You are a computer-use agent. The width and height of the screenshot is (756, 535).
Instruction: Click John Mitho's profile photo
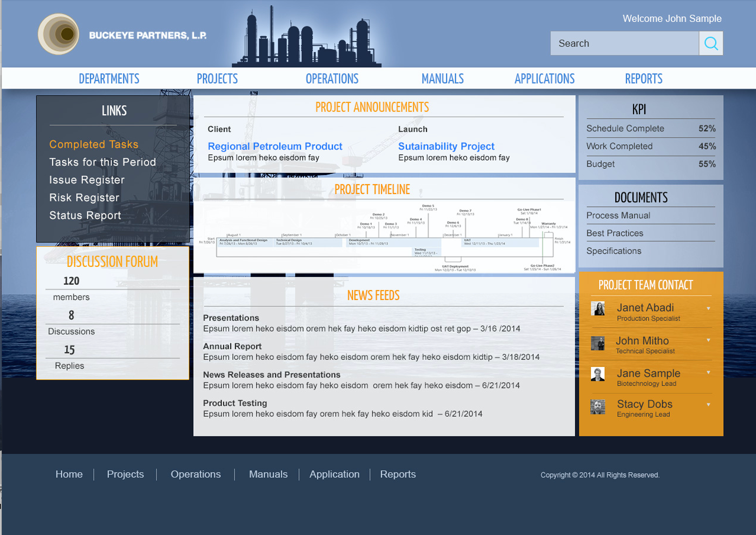coord(598,343)
